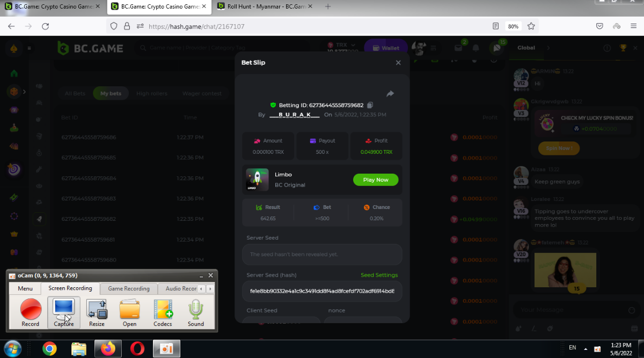Click oCam's Open folder icon
This screenshot has width=644, height=358.
[x=129, y=311]
